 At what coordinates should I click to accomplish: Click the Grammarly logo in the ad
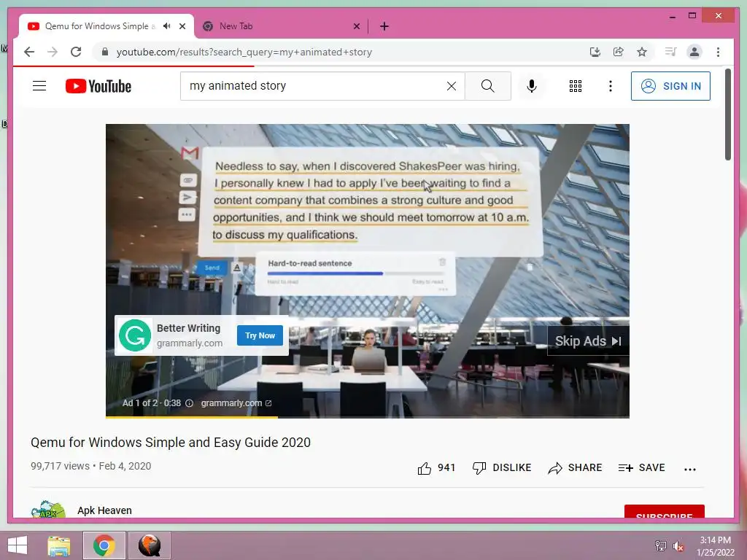click(x=135, y=335)
